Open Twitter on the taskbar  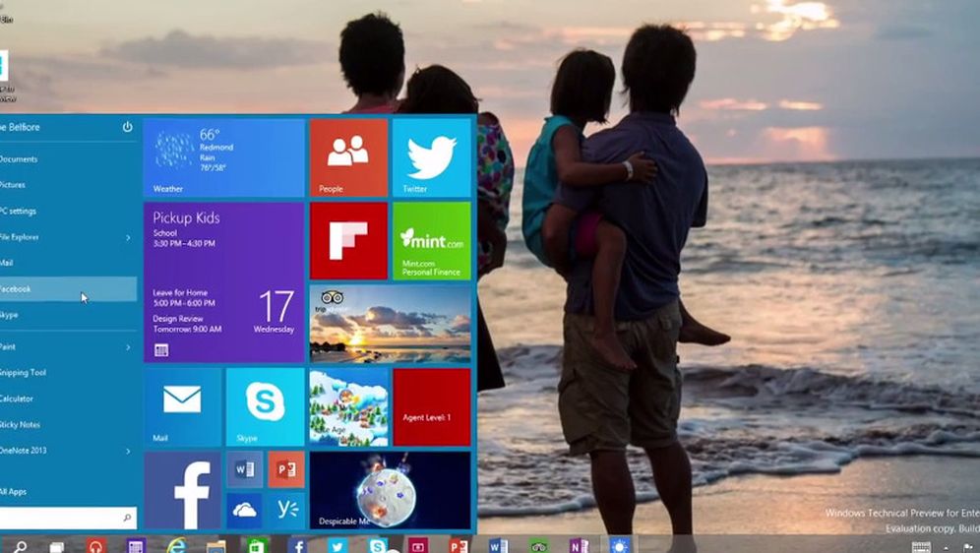coord(337,546)
